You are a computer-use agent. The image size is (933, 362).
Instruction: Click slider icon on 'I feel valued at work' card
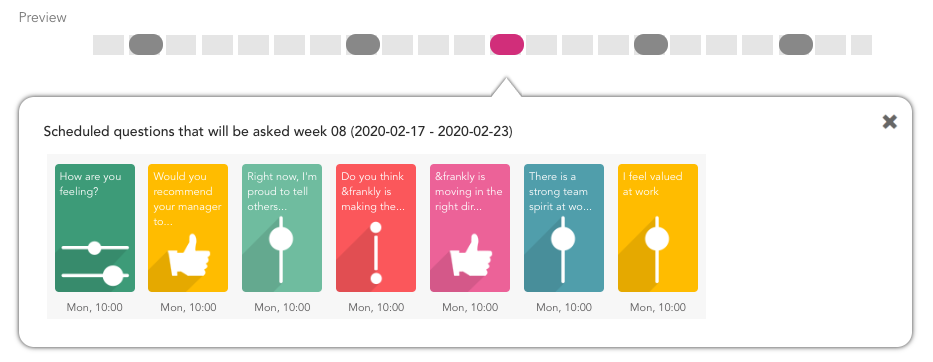(658, 249)
